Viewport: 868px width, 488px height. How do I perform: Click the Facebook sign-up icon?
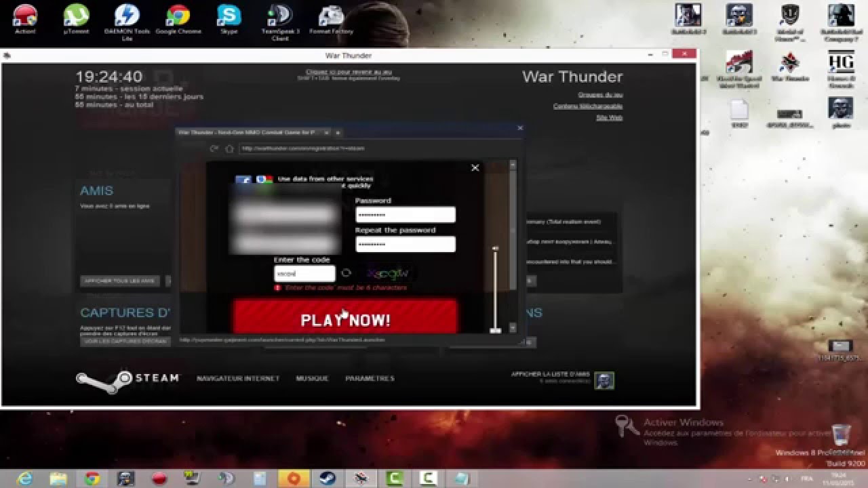click(243, 180)
